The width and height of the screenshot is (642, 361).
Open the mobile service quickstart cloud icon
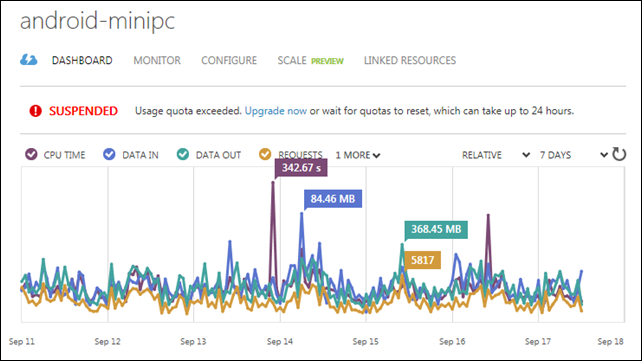(29, 60)
